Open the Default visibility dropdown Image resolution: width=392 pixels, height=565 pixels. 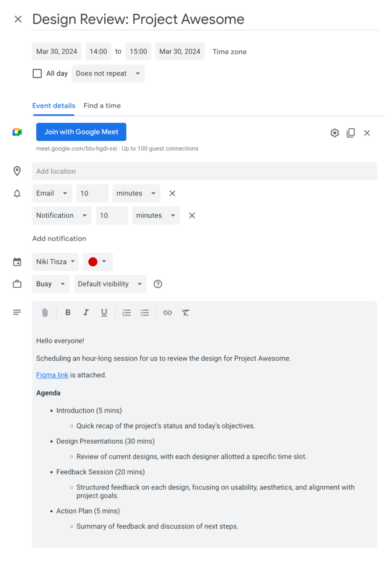click(x=110, y=284)
